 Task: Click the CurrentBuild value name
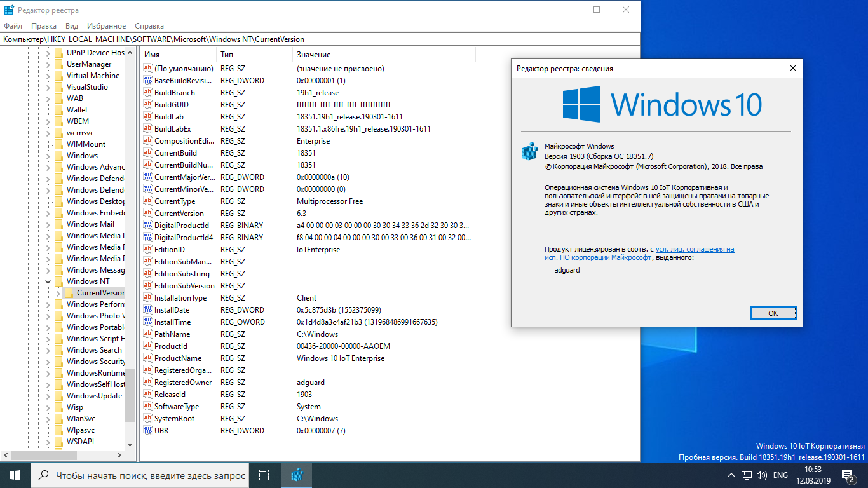pyautogui.click(x=176, y=153)
